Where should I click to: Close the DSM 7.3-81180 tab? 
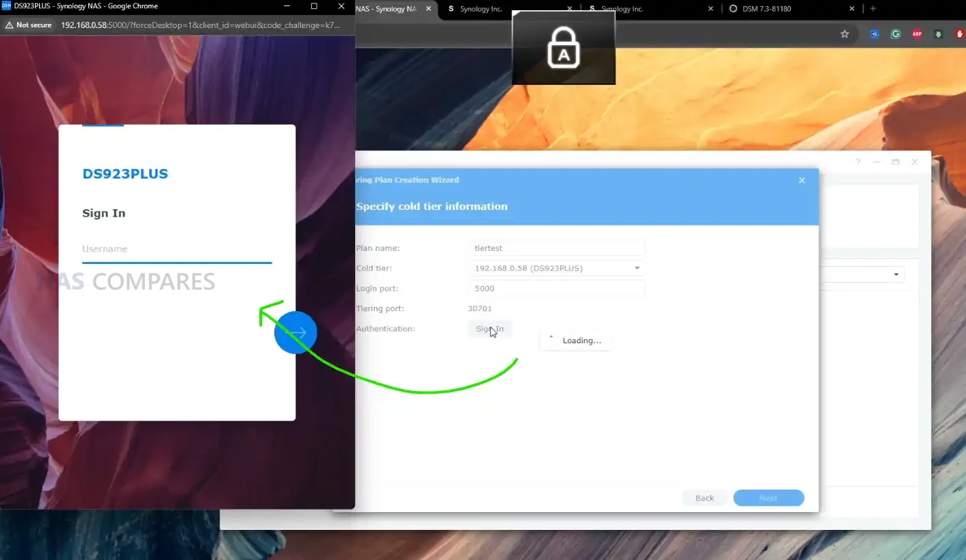click(x=852, y=9)
